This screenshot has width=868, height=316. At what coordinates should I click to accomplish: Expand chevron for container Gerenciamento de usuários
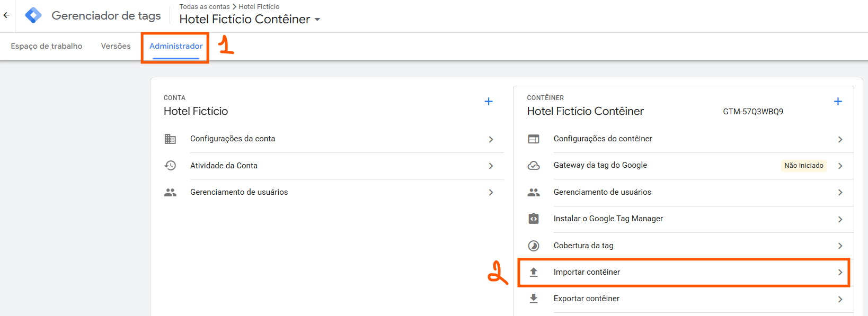tap(840, 192)
